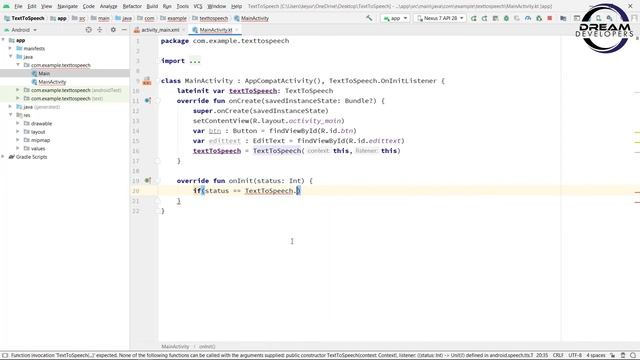Click the Make Project hammer icon
This screenshot has width=640, height=360.
[369, 18]
